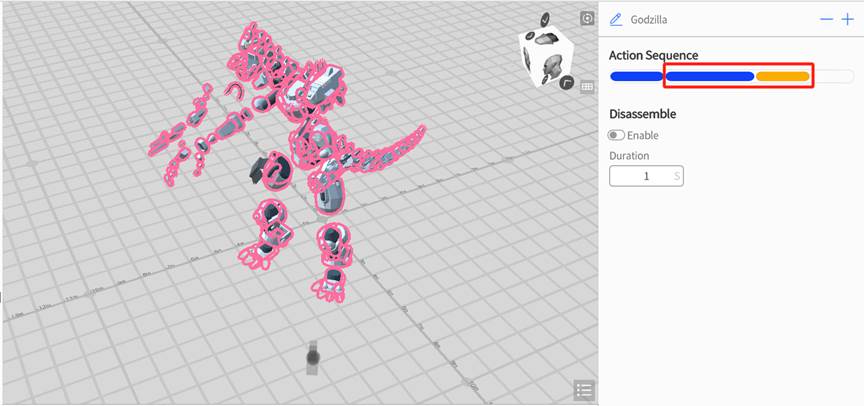864x406 pixels.
Task: Remove an action with the minus icon
Action: coord(826,19)
